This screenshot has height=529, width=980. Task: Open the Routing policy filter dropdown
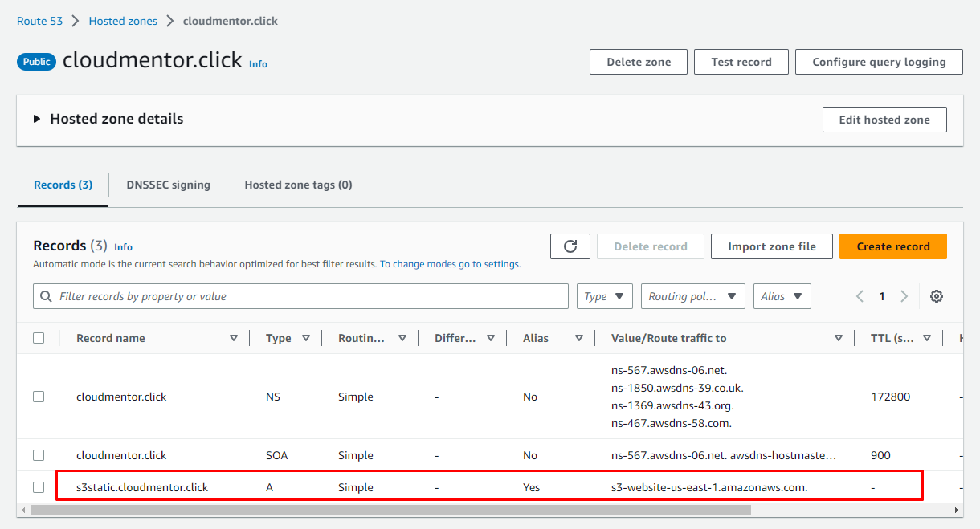692,296
